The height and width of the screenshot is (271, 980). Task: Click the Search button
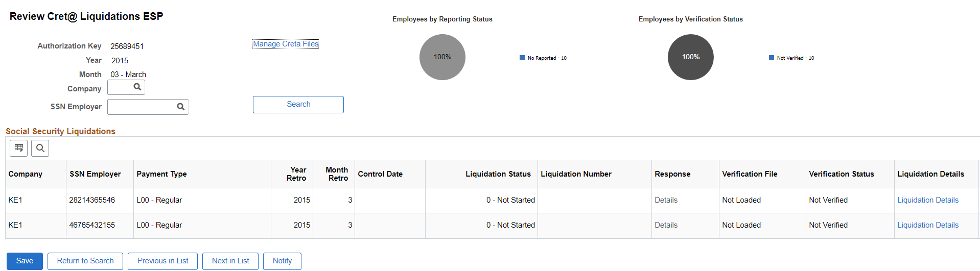coord(298,104)
